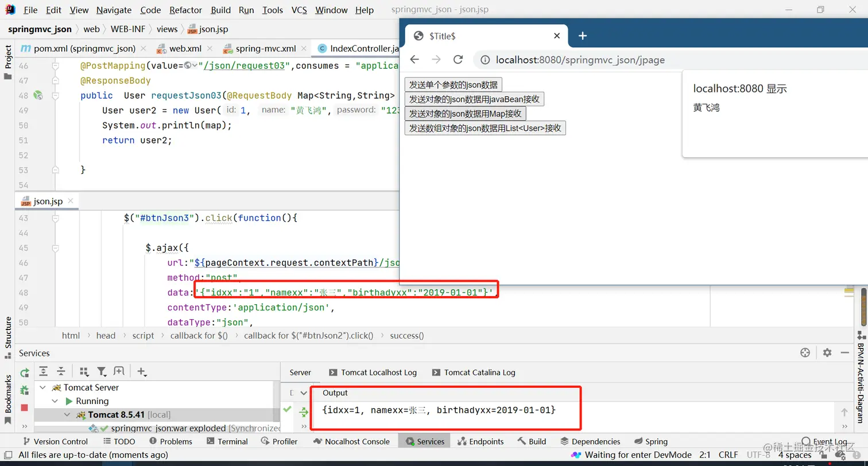Open the Nocalhost Console tool window
This screenshot has height=466, width=868.
[351, 441]
